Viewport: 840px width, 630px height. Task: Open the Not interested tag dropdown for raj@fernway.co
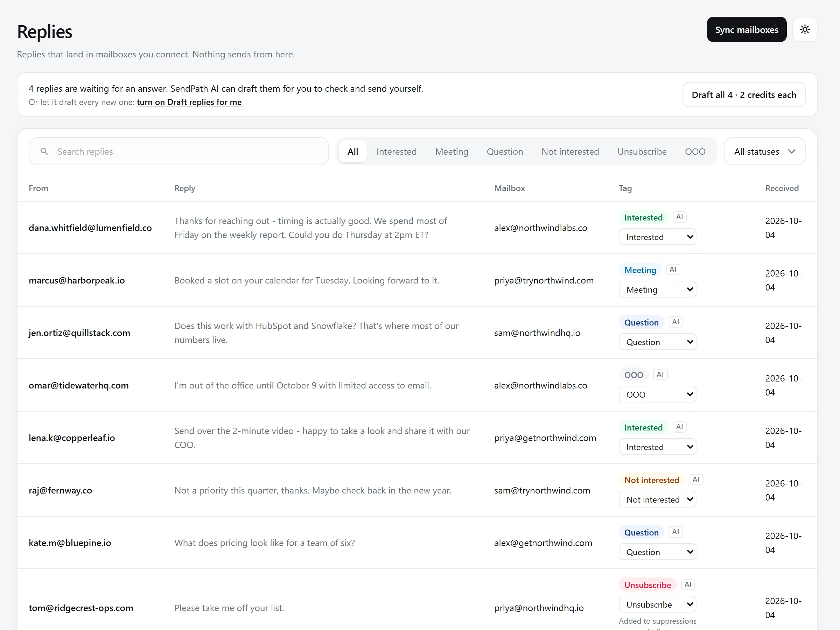pos(657,499)
